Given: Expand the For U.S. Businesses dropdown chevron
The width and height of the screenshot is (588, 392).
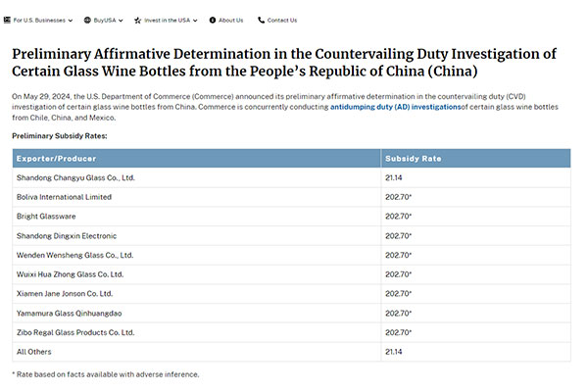Looking at the screenshot, I should (71, 21).
